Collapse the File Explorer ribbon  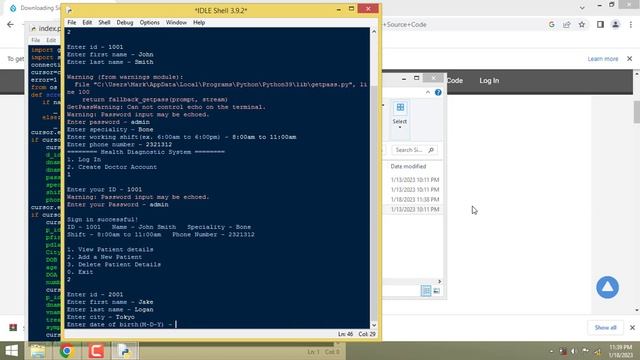[x=427, y=93]
